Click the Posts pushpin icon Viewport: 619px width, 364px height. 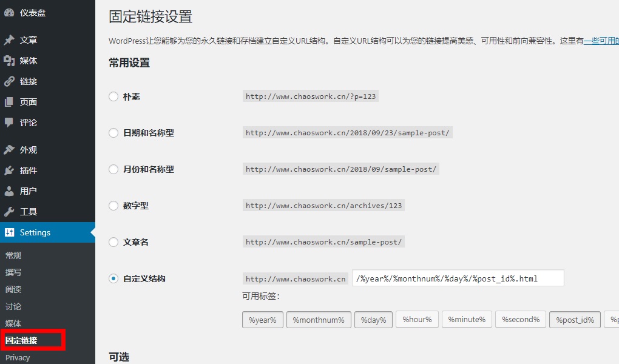click(x=9, y=40)
